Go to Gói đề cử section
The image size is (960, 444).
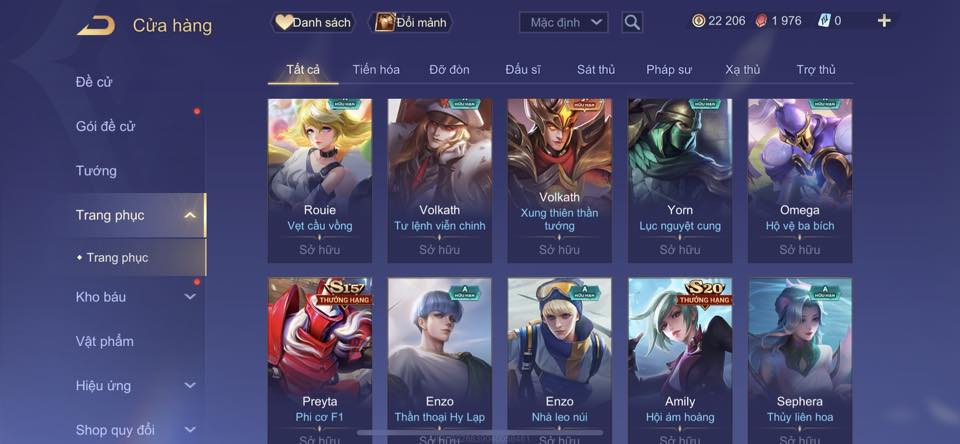(x=105, y=126)
